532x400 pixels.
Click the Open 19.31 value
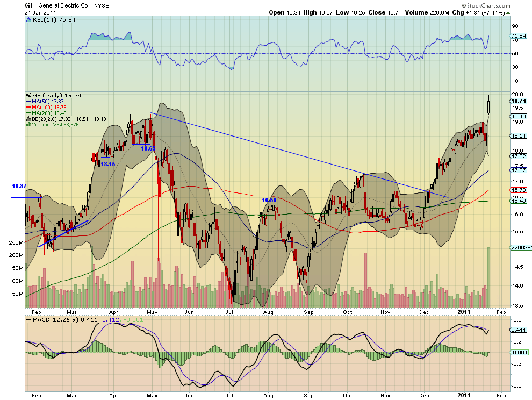click(285, 12)
